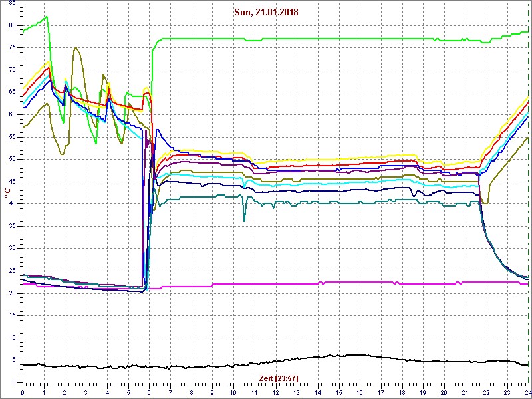532x399 pixels.
Task: Click temperature axis label "80"
Action: coord(11,25)
